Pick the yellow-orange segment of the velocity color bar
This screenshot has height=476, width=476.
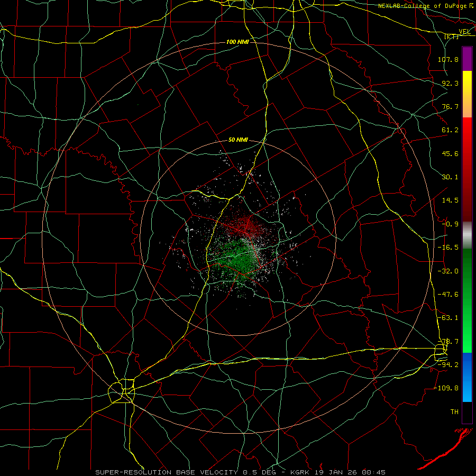click(x=467, y=95)
